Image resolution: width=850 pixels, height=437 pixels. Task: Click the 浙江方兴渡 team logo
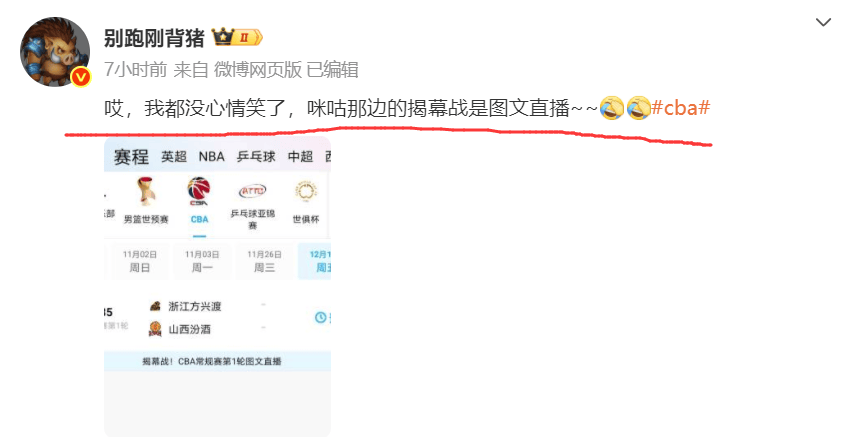[x=156, y=306]
